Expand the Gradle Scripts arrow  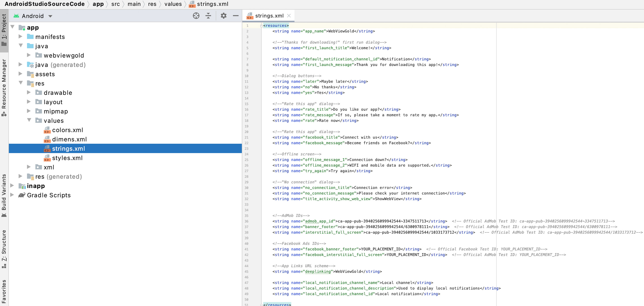click(12, 195)
